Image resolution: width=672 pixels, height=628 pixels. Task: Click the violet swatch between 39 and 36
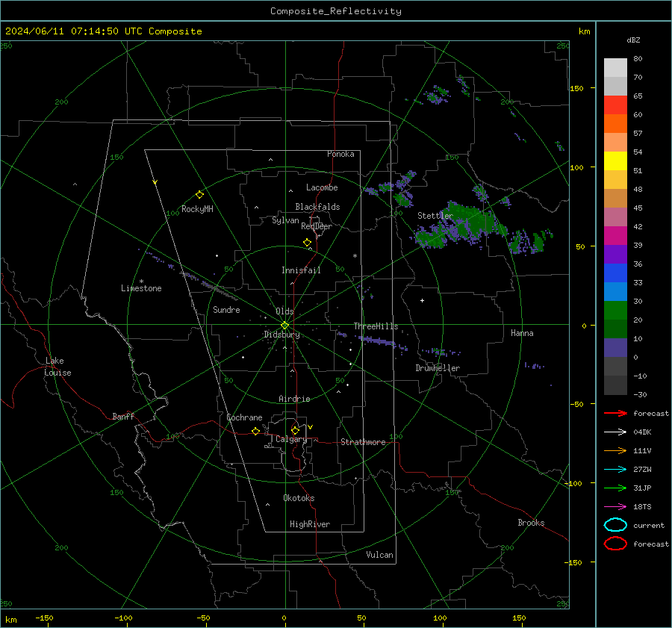[x=615, y=254]
